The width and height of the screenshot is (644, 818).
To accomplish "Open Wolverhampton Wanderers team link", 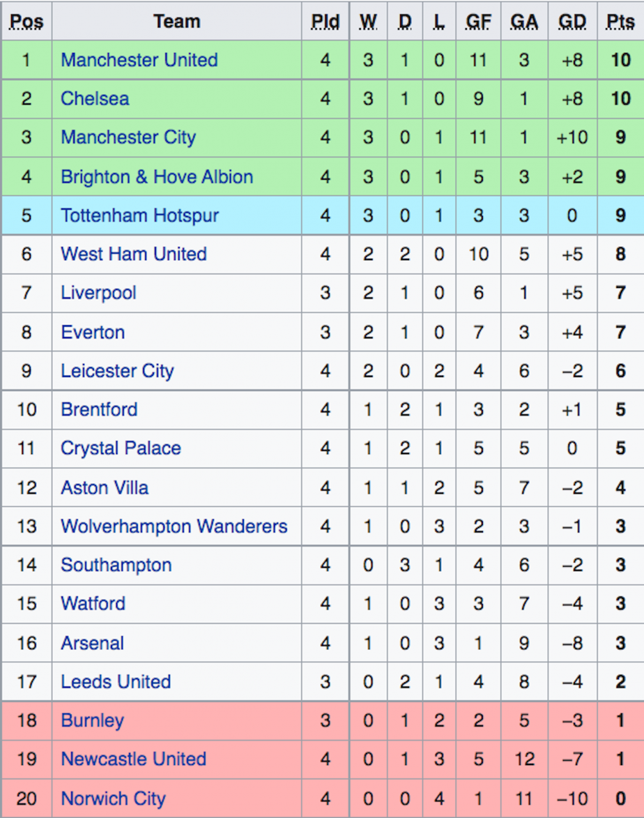I will [174, 526].
